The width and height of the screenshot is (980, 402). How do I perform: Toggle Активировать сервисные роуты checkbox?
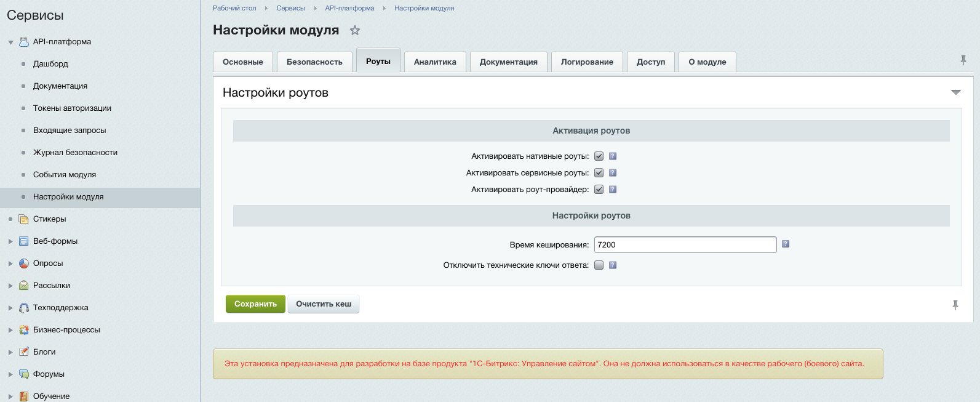[x=599, y=173]
